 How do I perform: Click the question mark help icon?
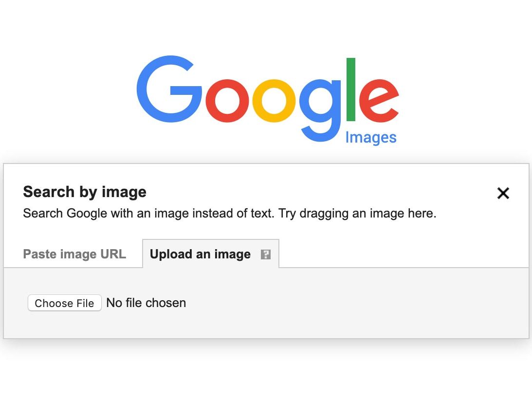tap(265, 254)
